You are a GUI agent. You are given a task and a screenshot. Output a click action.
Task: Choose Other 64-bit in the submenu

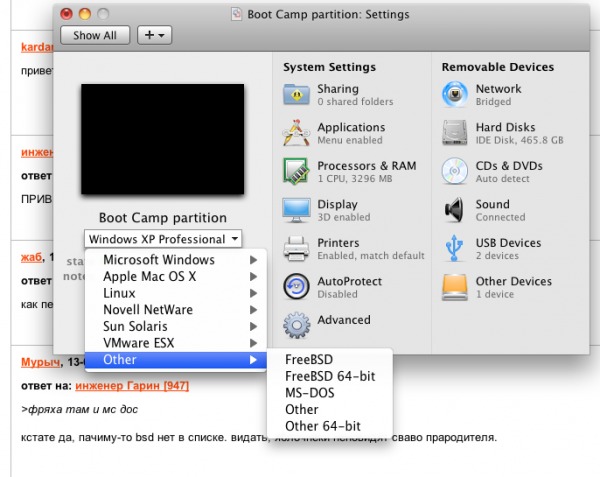pyautogui.click(x=330, y=426)
